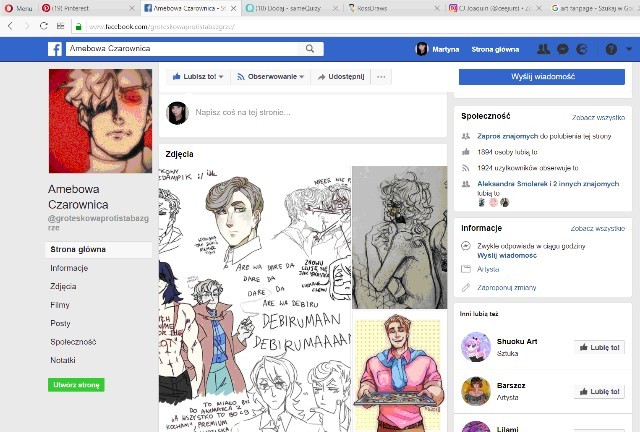Click the Napisz coś na tej stronie field

tap(300, 113)
